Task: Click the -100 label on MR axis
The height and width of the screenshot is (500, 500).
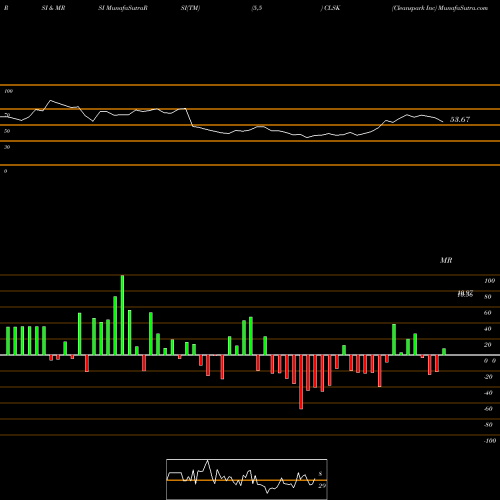Action: (x=489, y=441)
